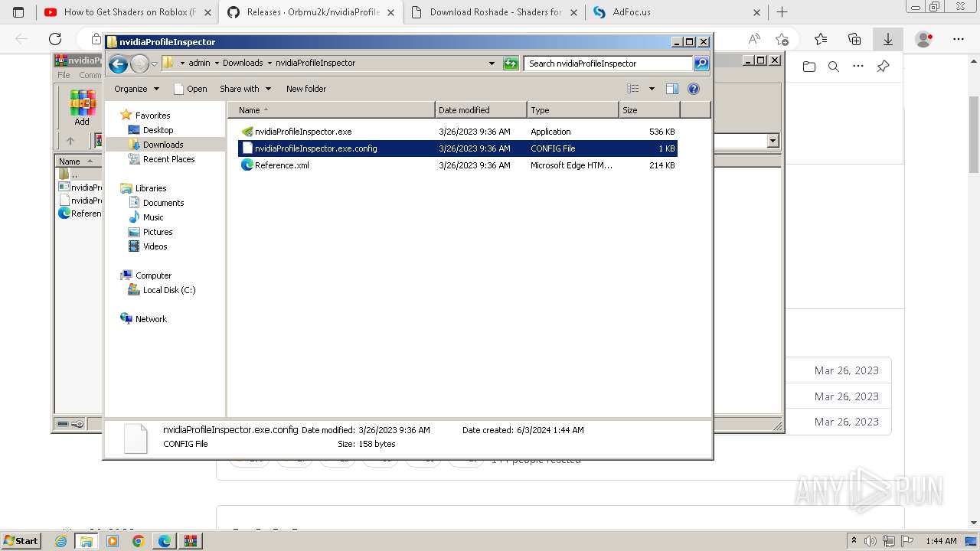Image resolution: width=980 pixels, height=551 pixels.
Task: Open Music library
Action: click(x=153, y=217)
